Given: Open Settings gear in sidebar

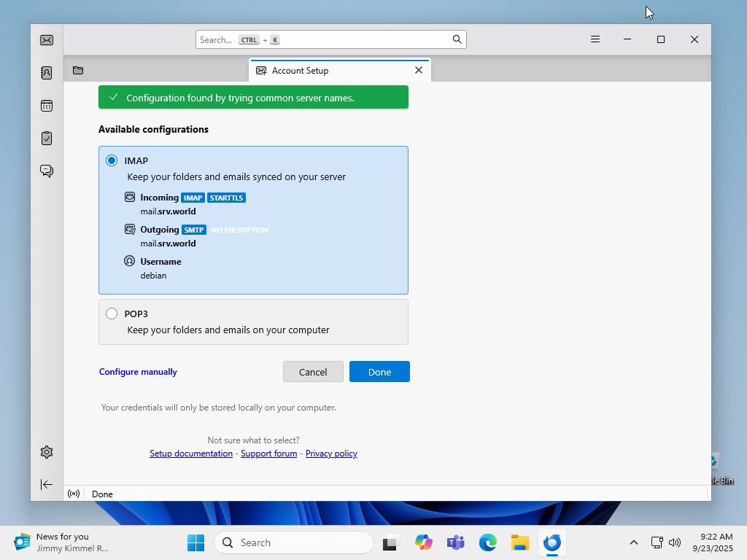Looking at the screenshot, I should tap(47, 452).
